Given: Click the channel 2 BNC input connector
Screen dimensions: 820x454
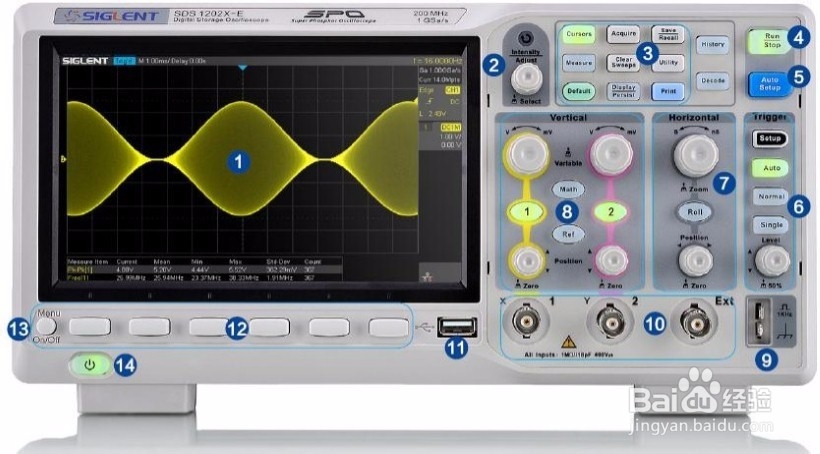Looking at the screenshot, I should [609, 322].
